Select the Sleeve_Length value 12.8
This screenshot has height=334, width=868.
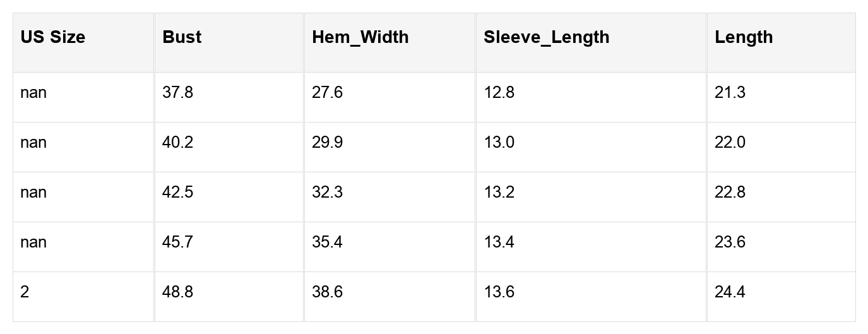pyautogui.click(x=499, y=93)
